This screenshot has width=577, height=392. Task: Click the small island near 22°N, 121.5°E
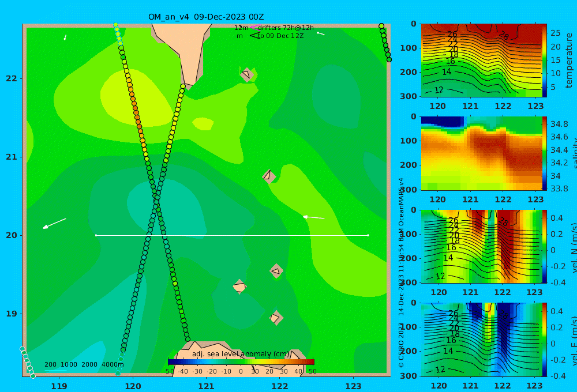click(247, 74)
